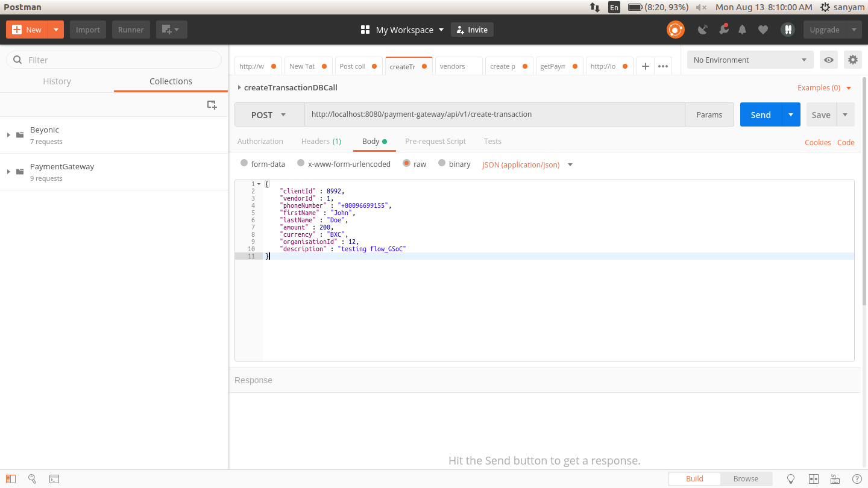Click the new collection icon in sidebar

point(212,105)
